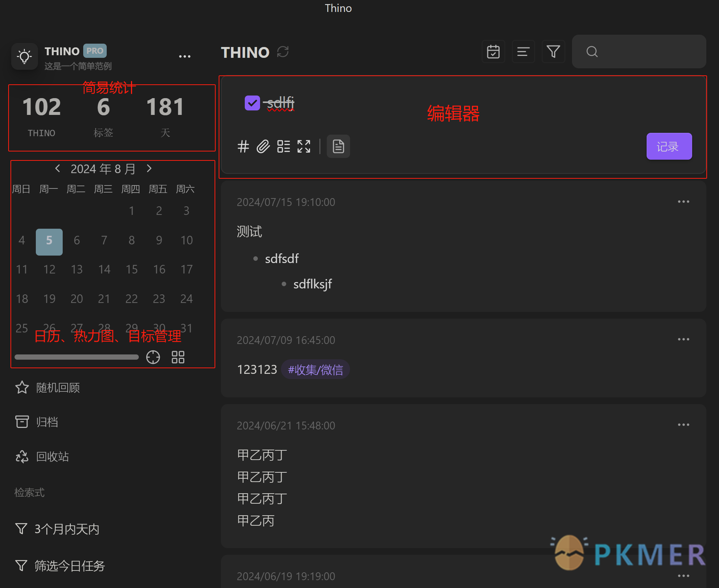Screen dimensions: 719x588
Task: Click the sdfsdf bullet item
Action: 282,259
